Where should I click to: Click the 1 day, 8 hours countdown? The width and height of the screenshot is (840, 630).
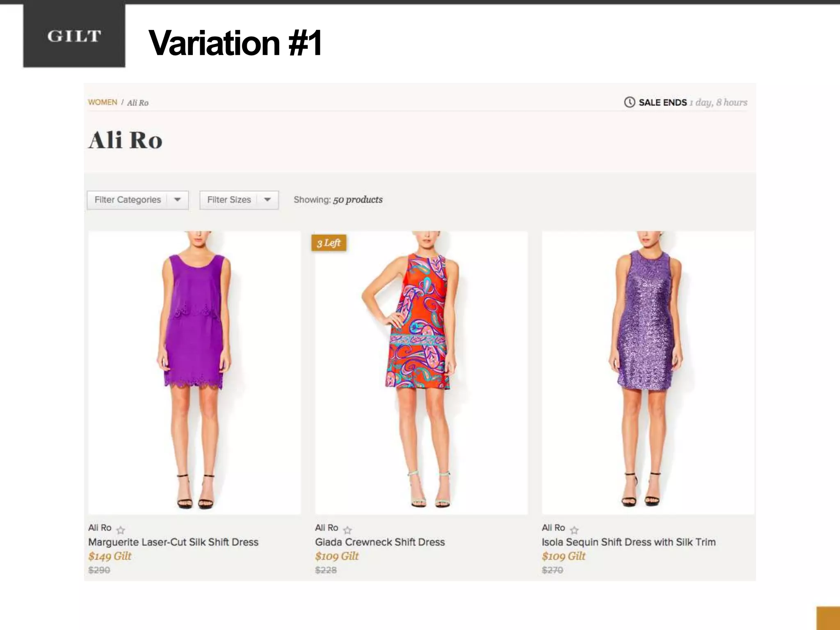718,102
